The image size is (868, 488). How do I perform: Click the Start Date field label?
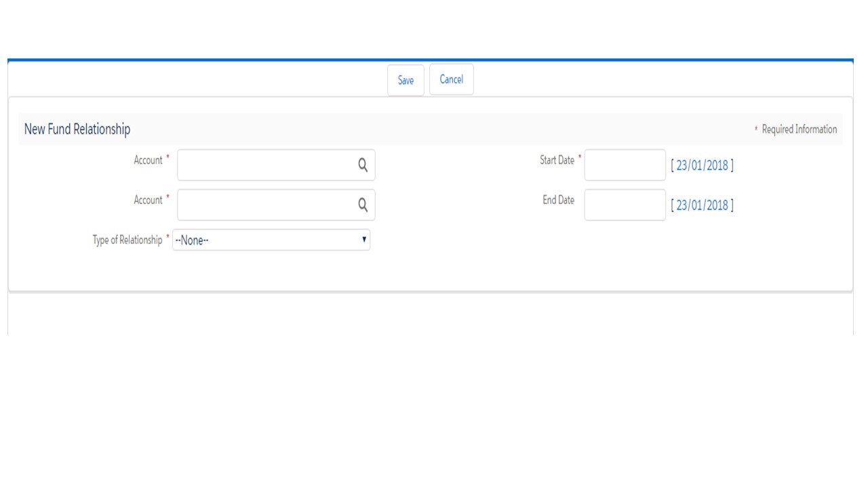pyautogui.click(x=557, y=161)
